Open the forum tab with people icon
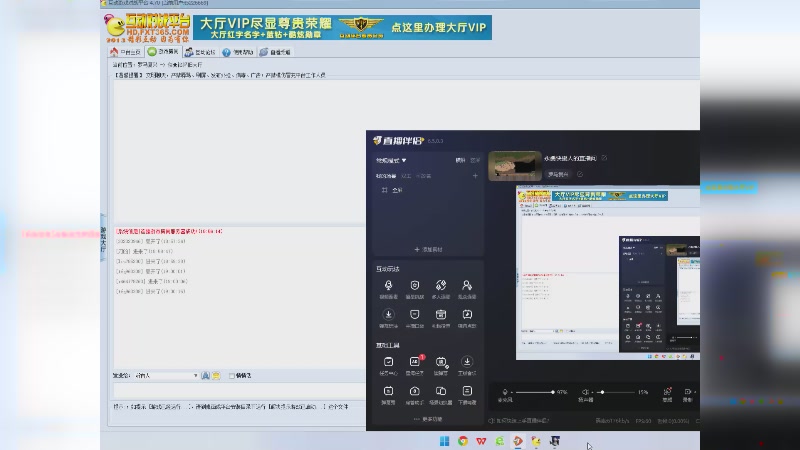The width and height of the screenshot is (800, 450). click(x=201, y=52)
